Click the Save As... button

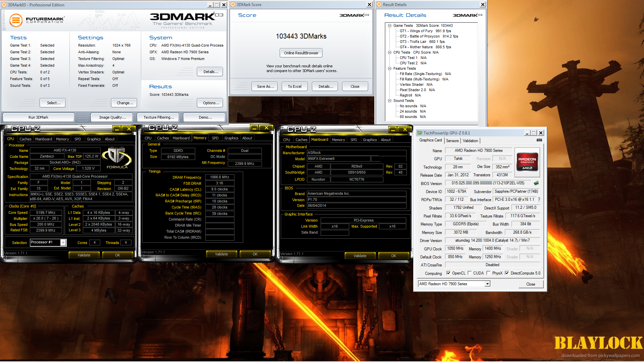click(x=265, y=86)
